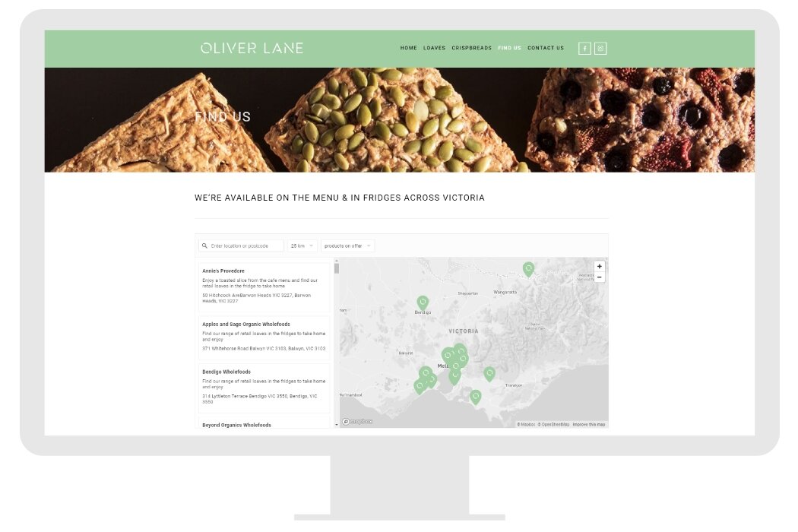The image size is (798, 532).
Task: Click the 371 Whitehorse Road Balwyn address
Action: click(x=264, y=349)
